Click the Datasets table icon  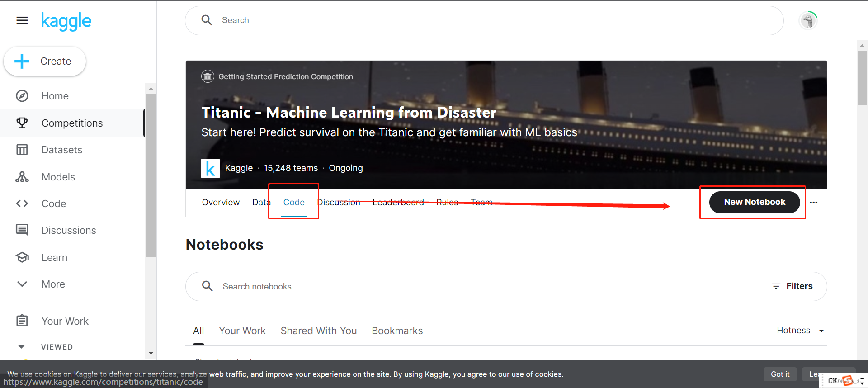click(x=22, y=150)
